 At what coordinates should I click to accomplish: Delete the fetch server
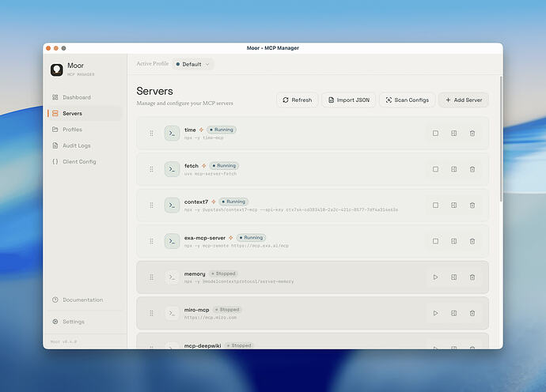(x=472, y=169)
